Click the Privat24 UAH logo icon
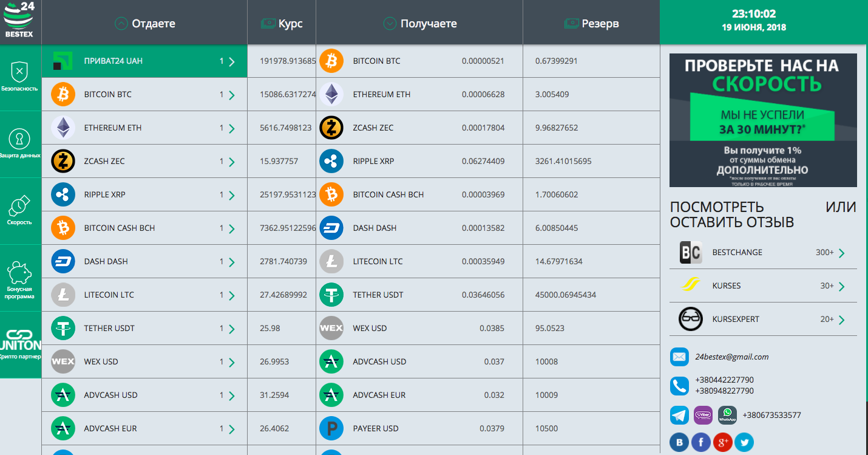The width and height of the screenshot is (868, 455). pos(62,61)
